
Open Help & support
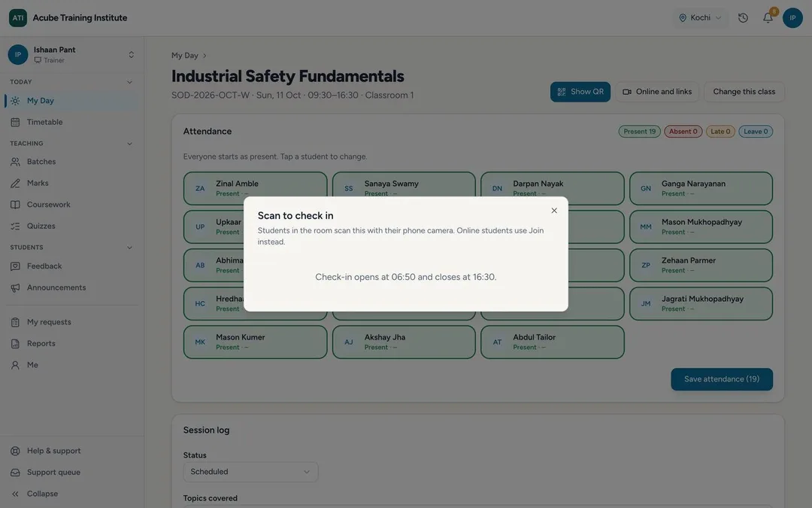(x=72, y=451)
